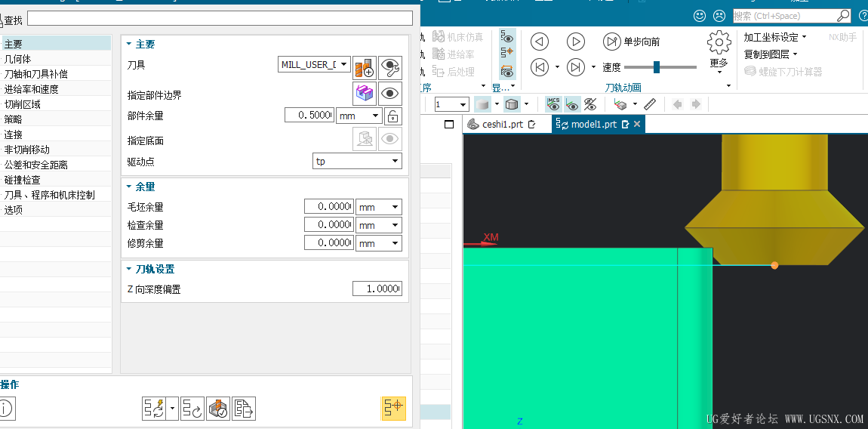The width and height of the screenshot is (868, 429).
Task: Click the play backward animation button
Action: click(x=539, y=42)
